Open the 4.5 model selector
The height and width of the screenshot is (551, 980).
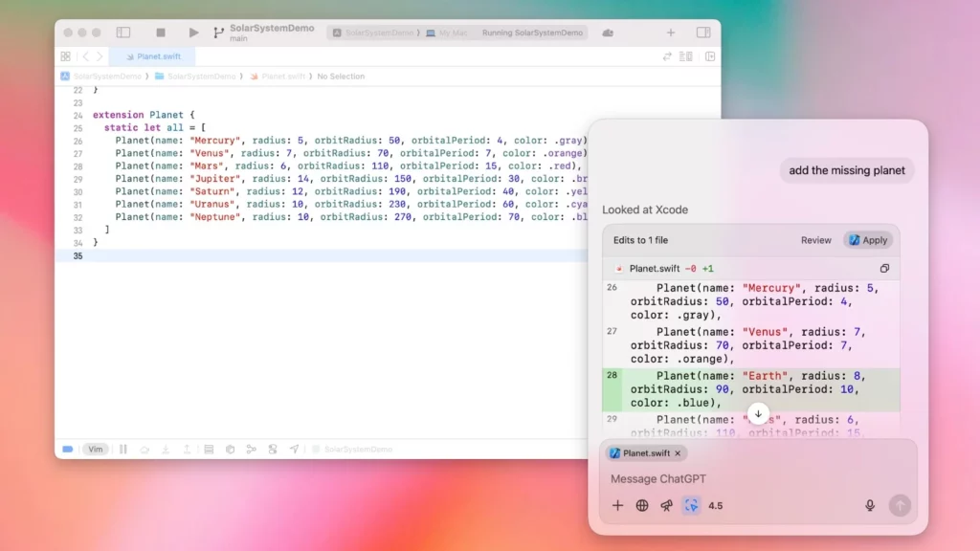coord(716,506)
